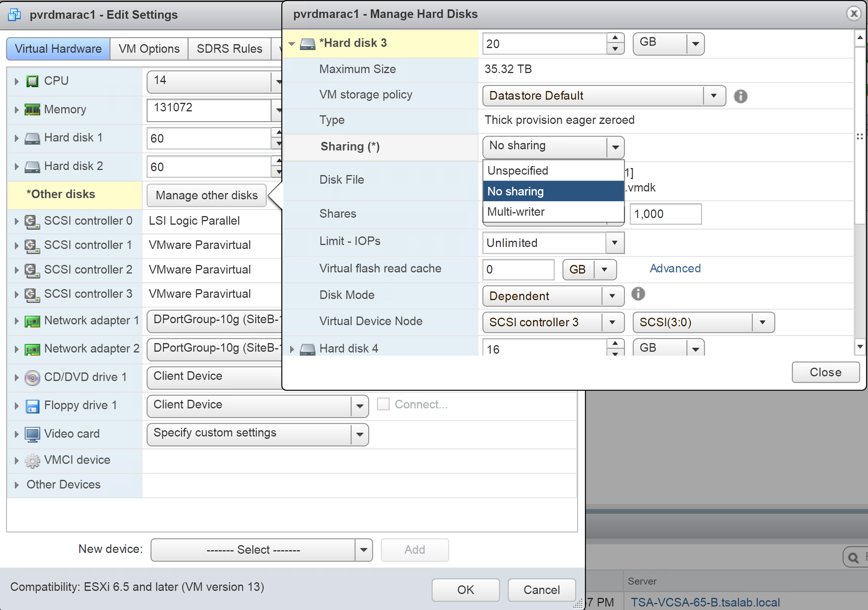Click the Floppy drive 1 icon

[x=32, y=406]
